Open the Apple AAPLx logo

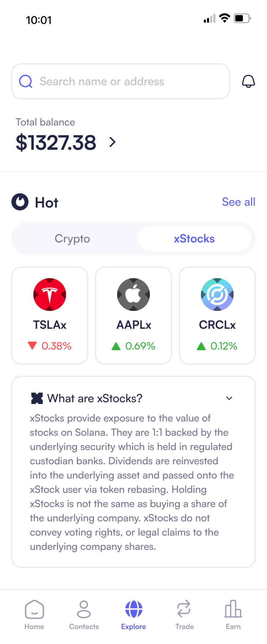click(133, 295)
